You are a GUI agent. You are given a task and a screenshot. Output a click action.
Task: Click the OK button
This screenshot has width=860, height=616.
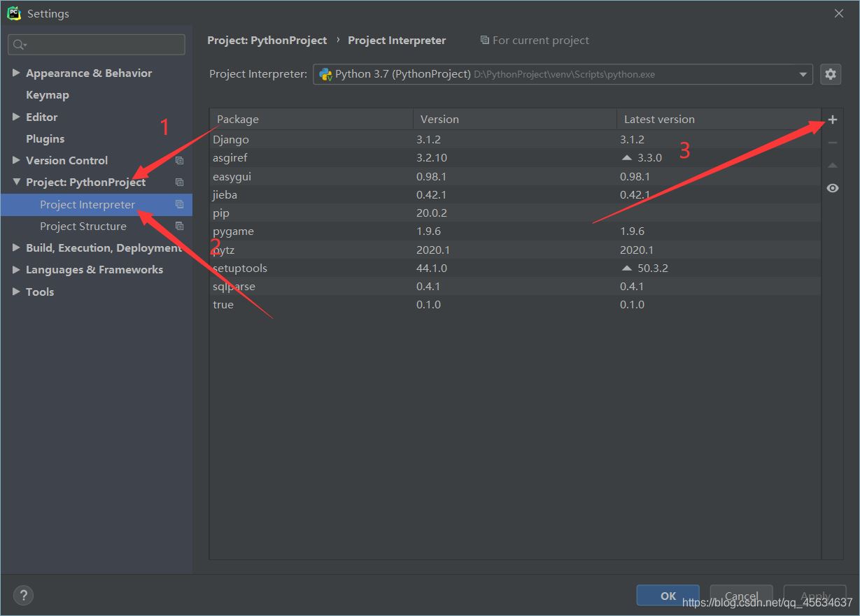coord(668,595)
